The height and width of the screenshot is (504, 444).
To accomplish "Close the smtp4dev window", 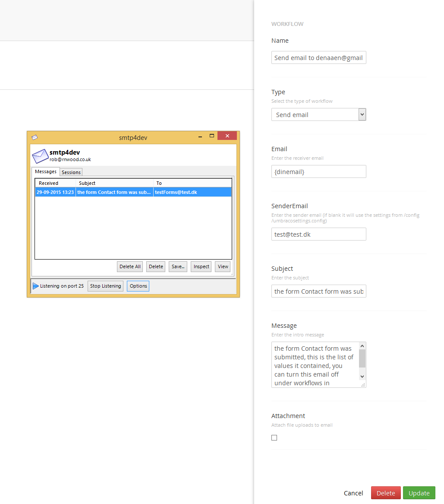I will 227,136.
